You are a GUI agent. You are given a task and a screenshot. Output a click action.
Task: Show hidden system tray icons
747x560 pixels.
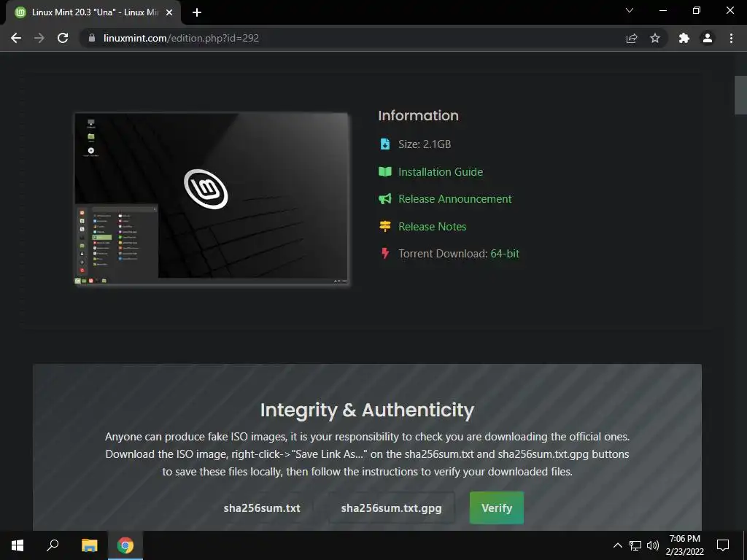[x=617, y=545]
